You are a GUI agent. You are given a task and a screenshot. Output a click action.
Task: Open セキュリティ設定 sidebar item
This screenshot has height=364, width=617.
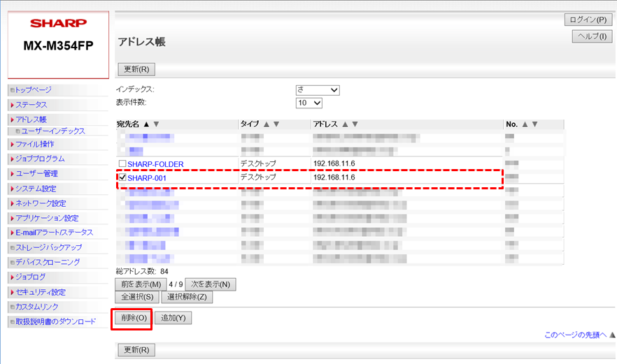tap(41, 292)
